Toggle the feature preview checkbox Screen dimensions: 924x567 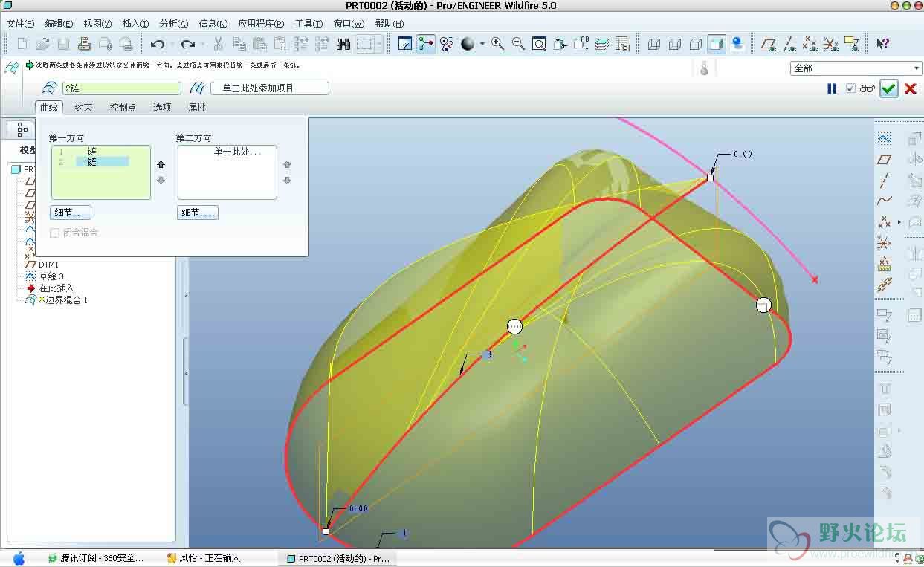(x=851, y=88)
